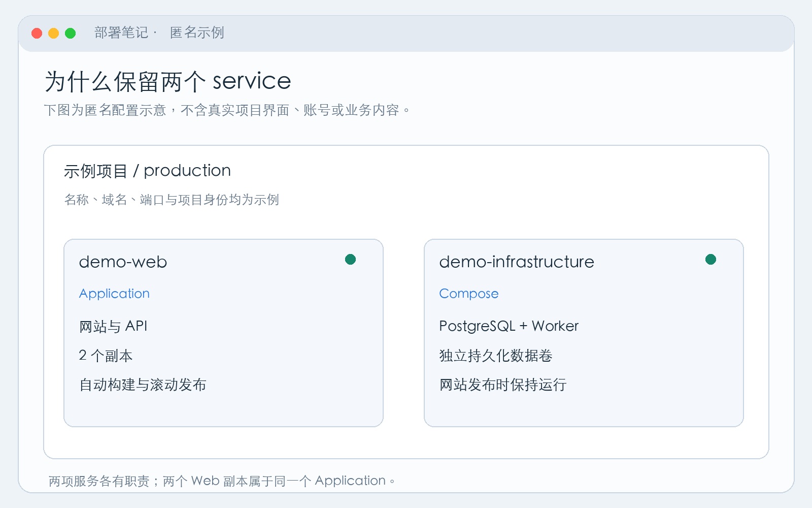Click the "自动构建与滚动发布" line

pyautogui.click(x=143, y=385)
